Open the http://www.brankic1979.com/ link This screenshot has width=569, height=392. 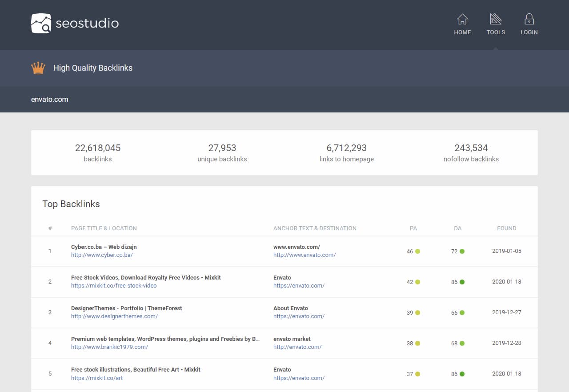point(109,347)
